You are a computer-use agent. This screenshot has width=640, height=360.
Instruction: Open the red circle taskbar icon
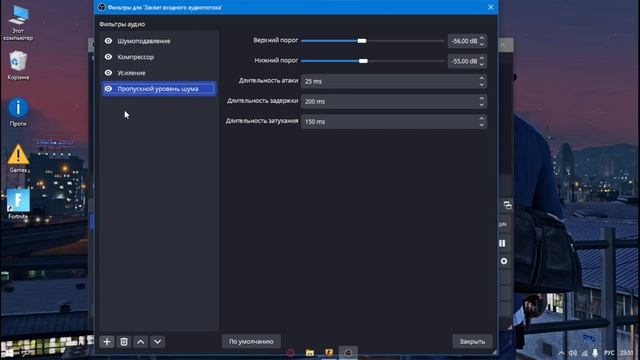pos(291,353)
